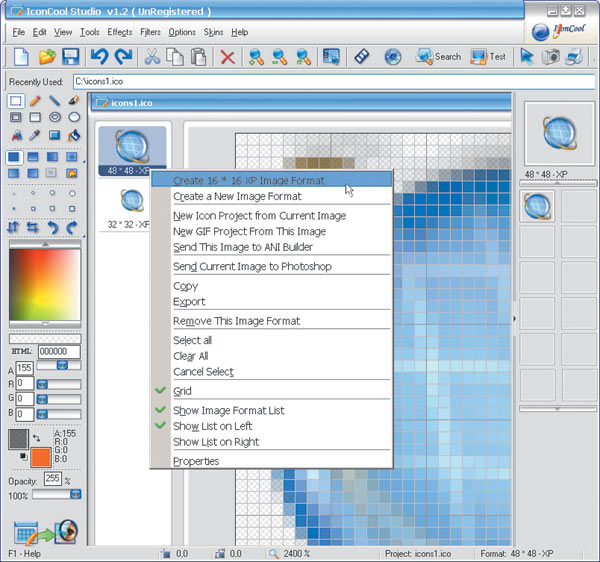The height and width of the screenshot is (562, 600).
Task: Choose Create a New Image Format
Action: point(272,196)
